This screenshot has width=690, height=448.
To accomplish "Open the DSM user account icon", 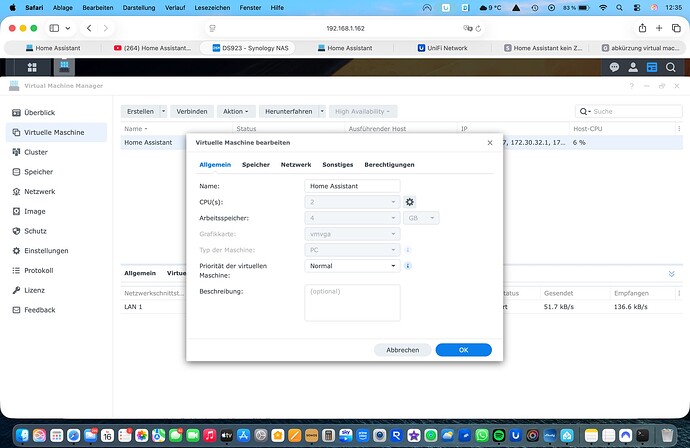I will tap(633, 68).
